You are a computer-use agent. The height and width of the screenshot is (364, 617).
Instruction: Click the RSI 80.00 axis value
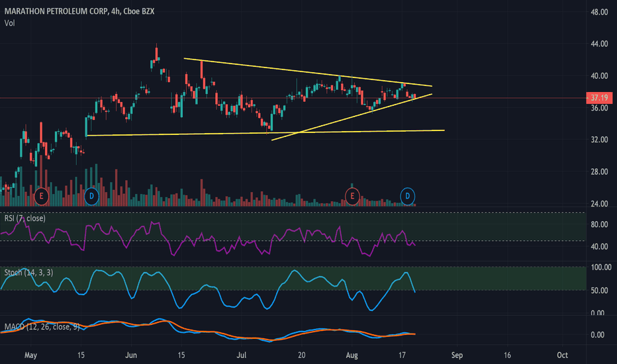point(599,224)
